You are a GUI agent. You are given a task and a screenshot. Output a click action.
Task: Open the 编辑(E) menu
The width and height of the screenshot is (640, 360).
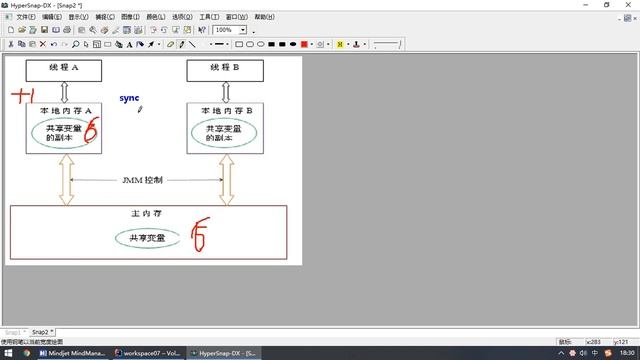pyautogui.click(x=52, y=17)
